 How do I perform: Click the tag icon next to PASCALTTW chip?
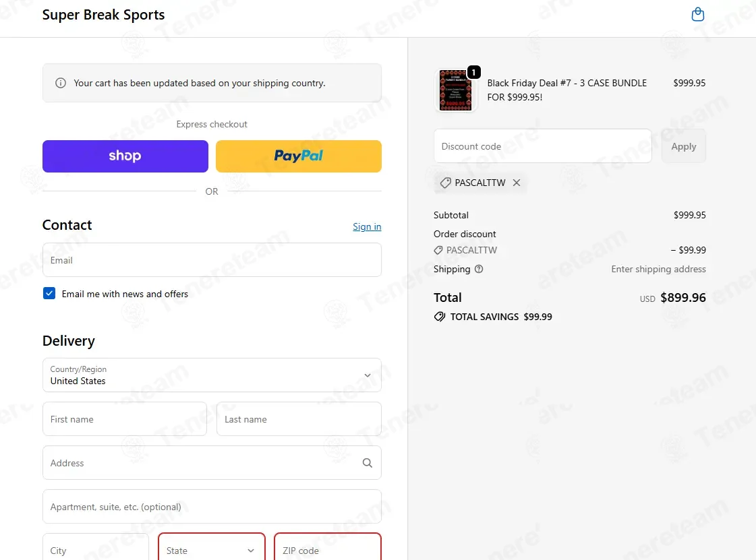point(446,183)
